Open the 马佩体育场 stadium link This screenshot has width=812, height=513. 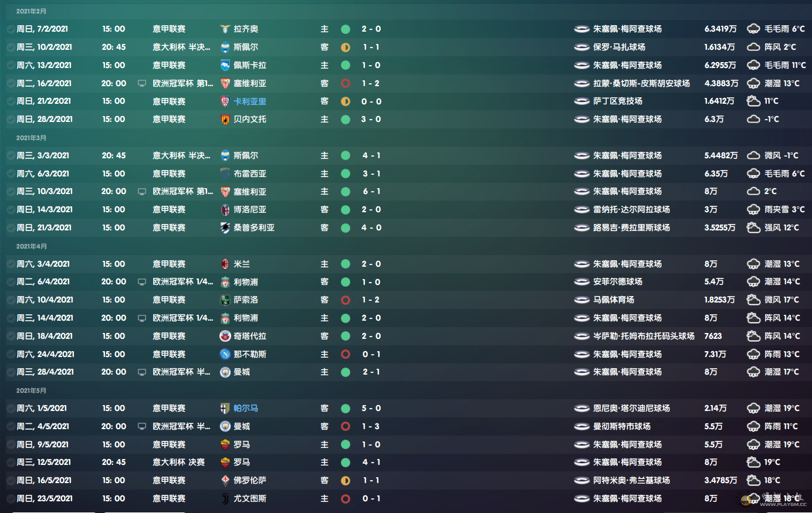[613, 300]
